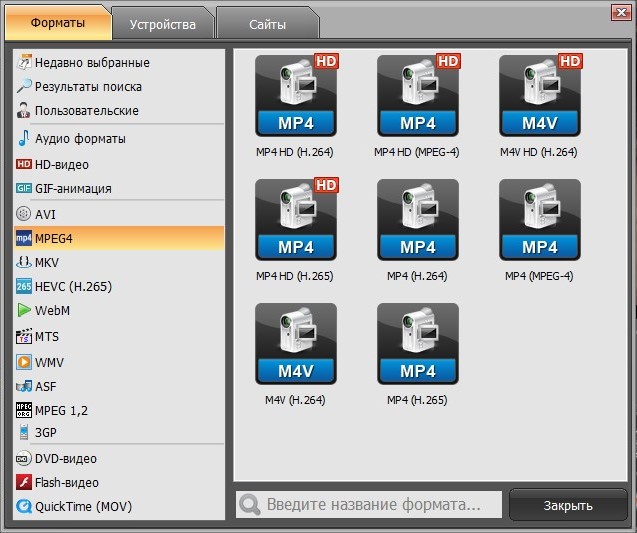Switch to the Устройства tab
Screen dimensions: 637x533
pyautogui.click(x=162, y=24)
